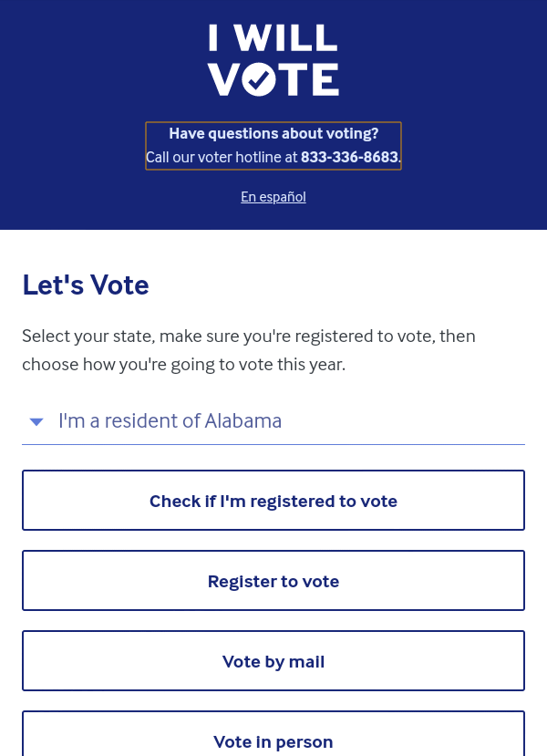Select the Vote by mail option
This screenshot has height=756, width=547.
click(273, 661)
